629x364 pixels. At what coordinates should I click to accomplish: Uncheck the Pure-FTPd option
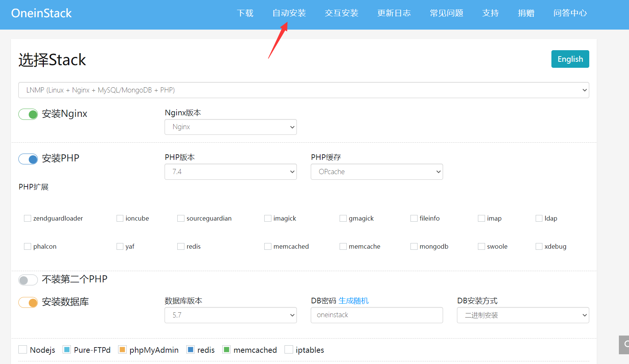click(x=67, y=349)
